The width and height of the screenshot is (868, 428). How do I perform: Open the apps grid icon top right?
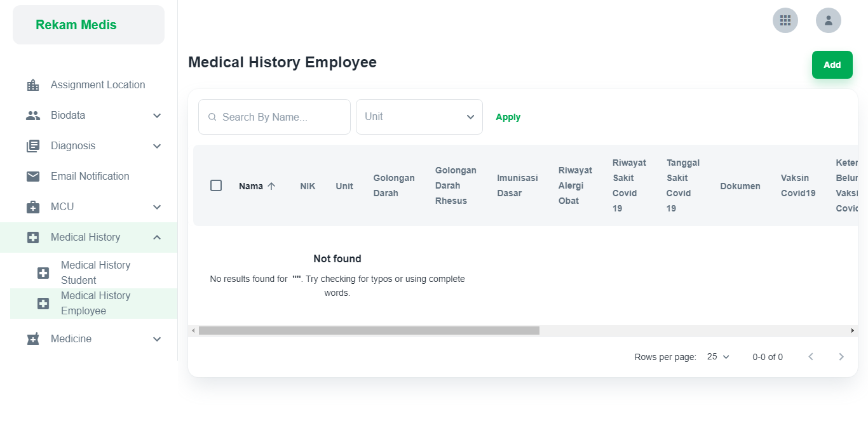coord(785,20)
